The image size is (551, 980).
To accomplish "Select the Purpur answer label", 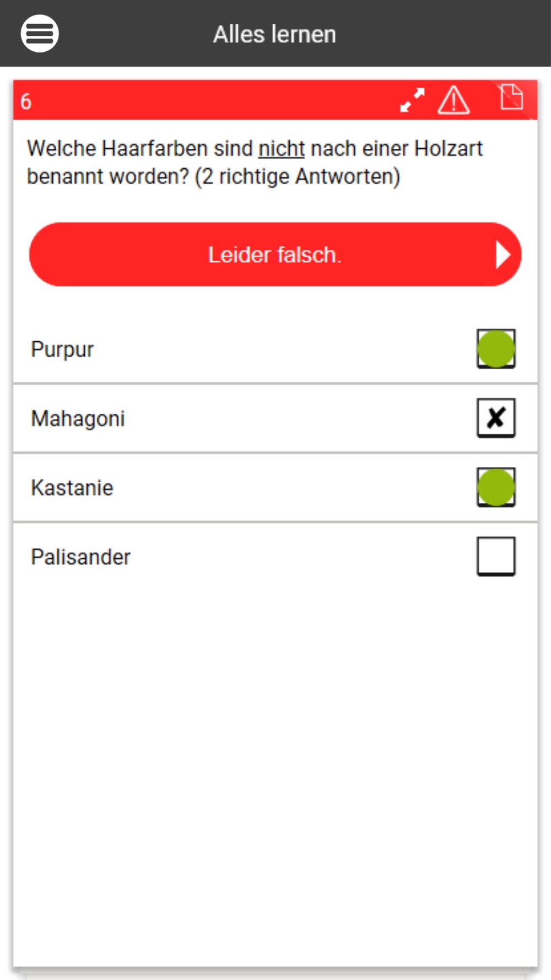I will pyautogui.click(x=62, y=349).
